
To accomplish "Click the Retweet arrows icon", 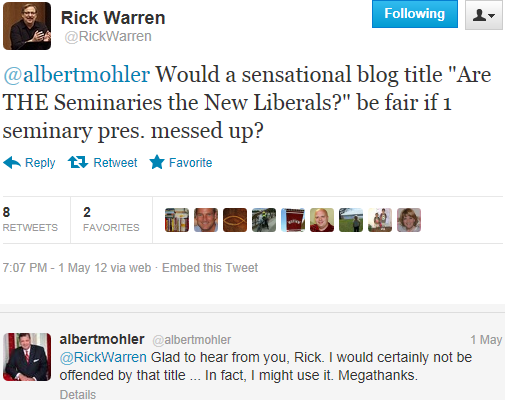I will click(x=78, y=162).
